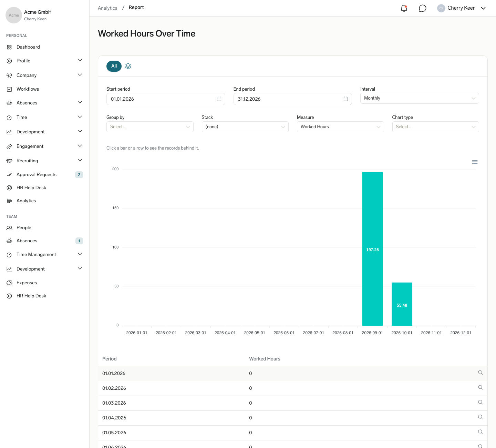This screenshot has width=496, height=448.
Task: Expand the Company menu chevron
Action: (80, 75)
